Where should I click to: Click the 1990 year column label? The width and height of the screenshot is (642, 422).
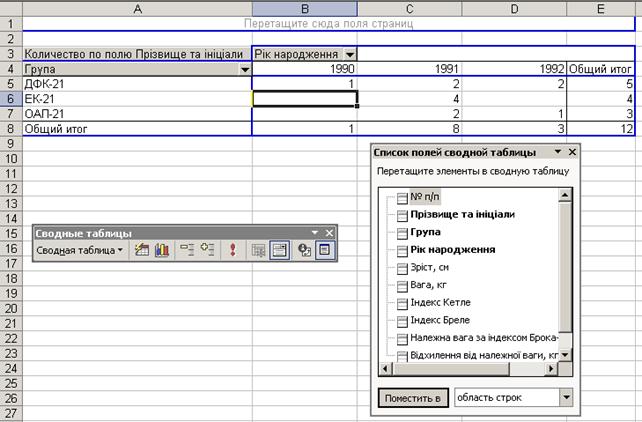coord(305,69)
